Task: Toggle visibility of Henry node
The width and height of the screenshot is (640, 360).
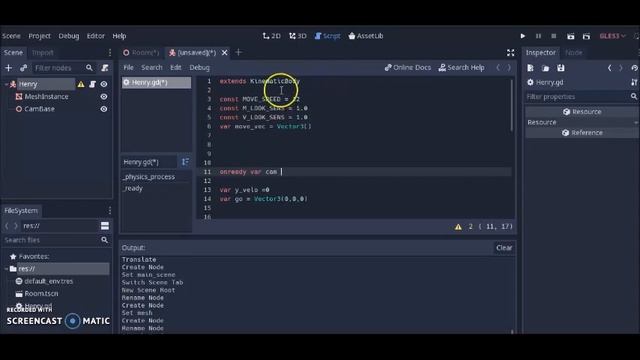Action: click(104, 84)
